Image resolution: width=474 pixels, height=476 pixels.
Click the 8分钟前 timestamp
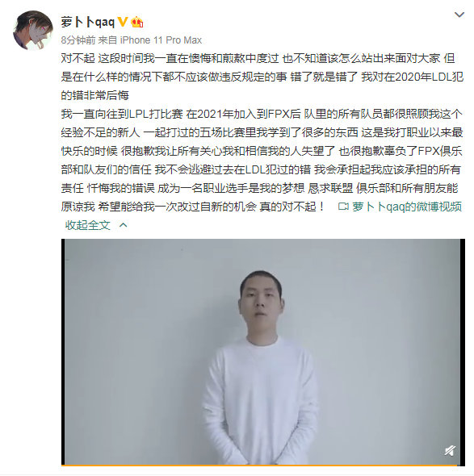78,40
